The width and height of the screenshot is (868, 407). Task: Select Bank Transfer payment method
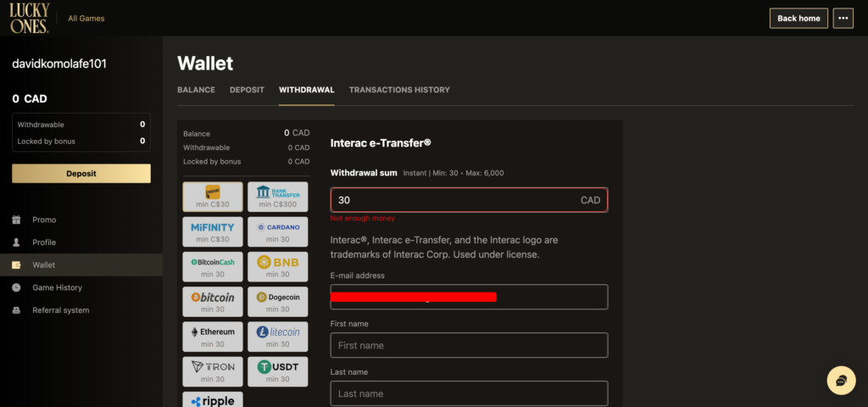278,197
